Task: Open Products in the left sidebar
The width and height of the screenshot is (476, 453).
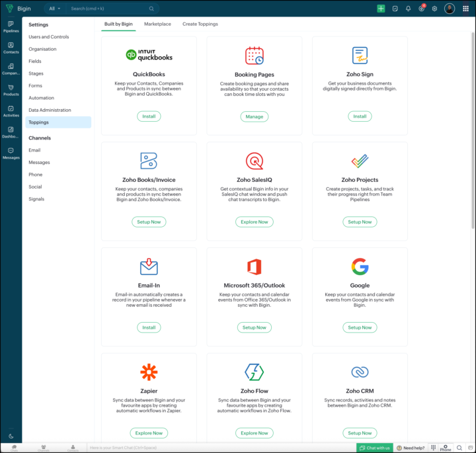Action: click(x=11, y=90)
